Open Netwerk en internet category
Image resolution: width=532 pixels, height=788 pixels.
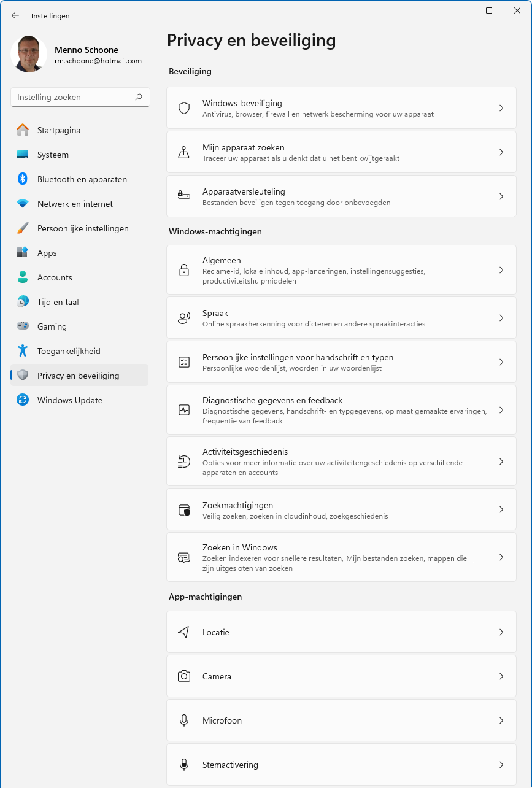click(79, 204)
